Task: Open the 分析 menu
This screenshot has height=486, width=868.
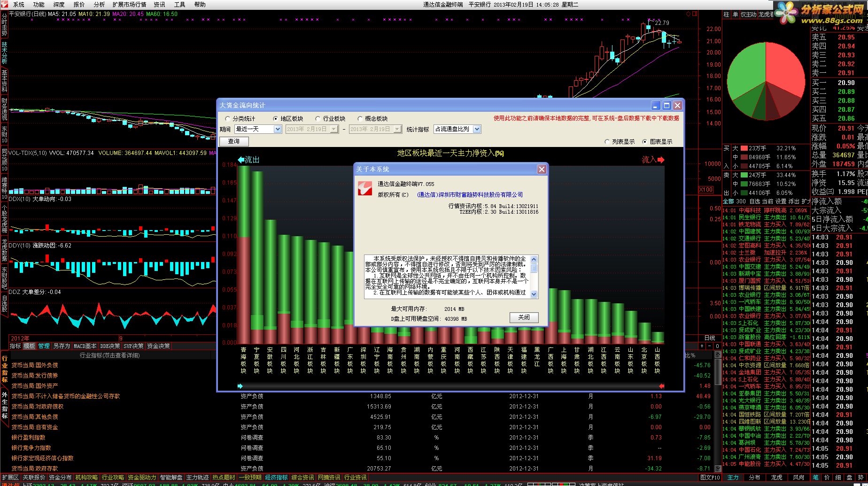Action: click(99, 4)
